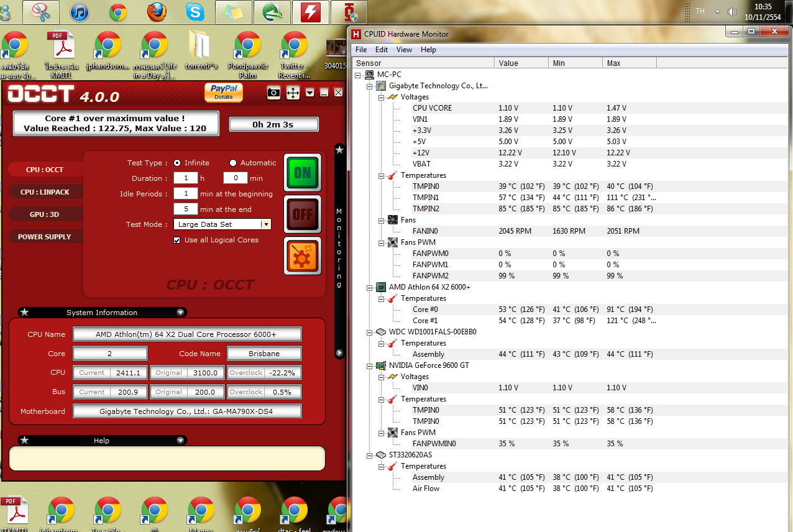Collapse the MC-PC tree node
The width and height of the screenshot is (793, 532).
pyautogui.click(x=358, y=75)
